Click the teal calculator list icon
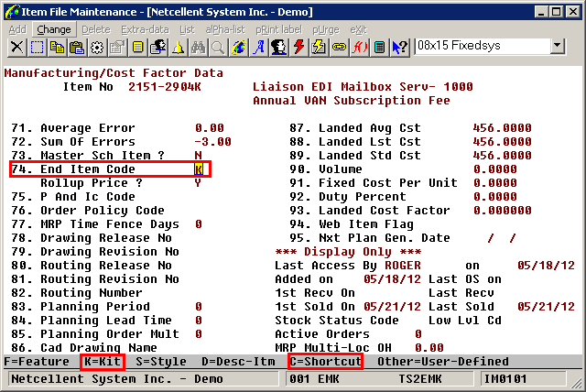This screenshot has width=586, height=392. 380,48
